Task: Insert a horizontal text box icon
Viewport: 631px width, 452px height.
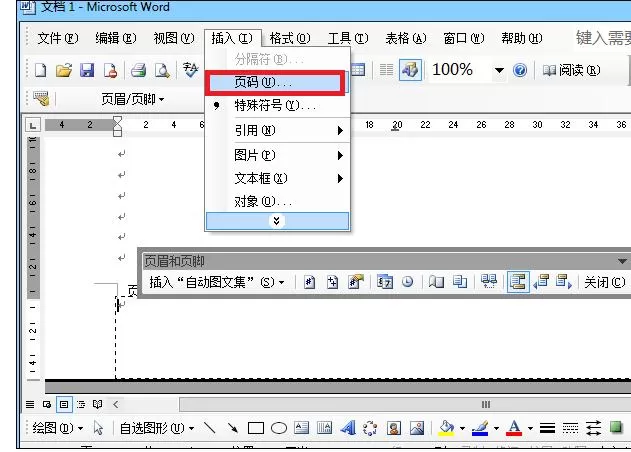Action: click(301, 428)
